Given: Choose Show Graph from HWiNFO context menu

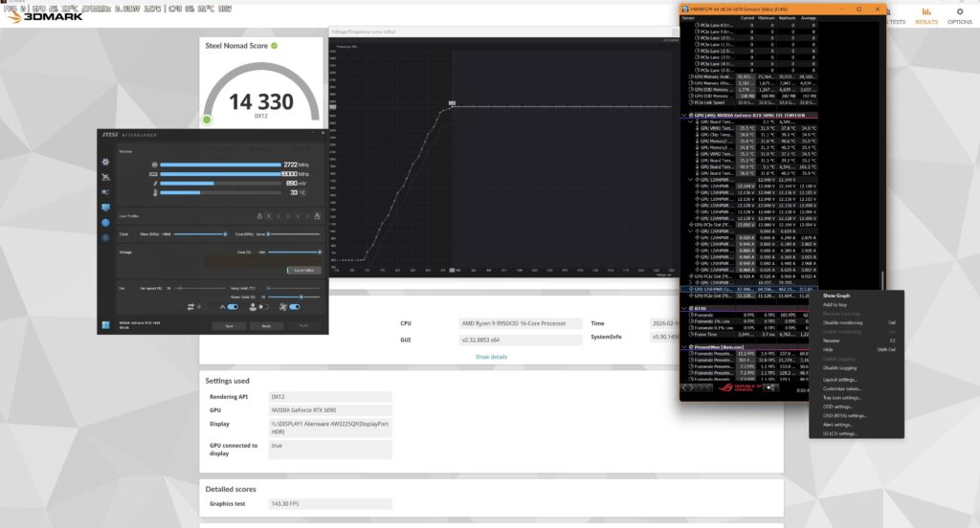Looking at the screenshot, I should point(857,296).
